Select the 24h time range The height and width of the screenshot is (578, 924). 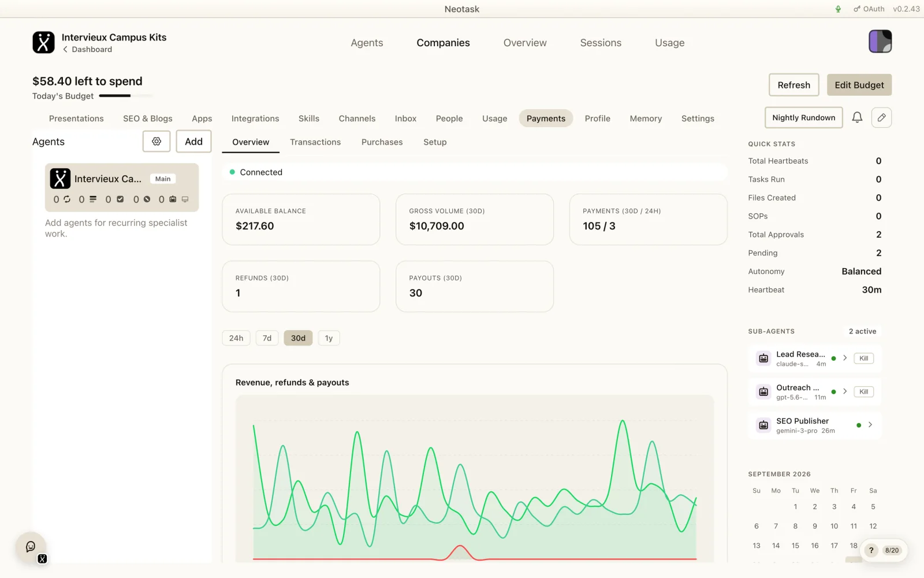(x=236, y=338)
